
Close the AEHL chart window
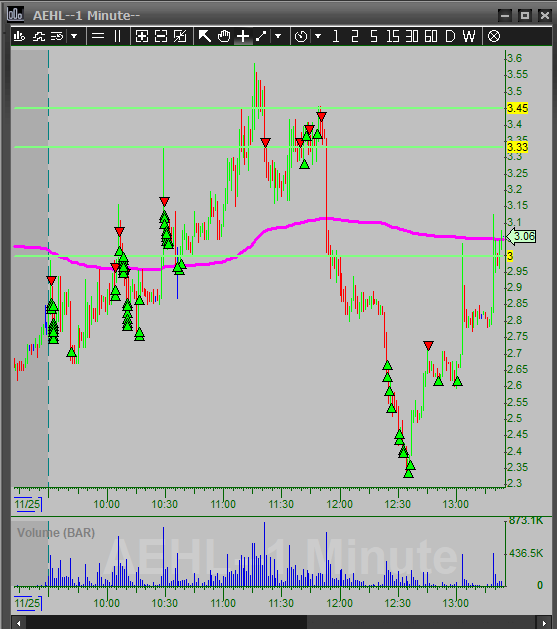[x=544, y=16]
